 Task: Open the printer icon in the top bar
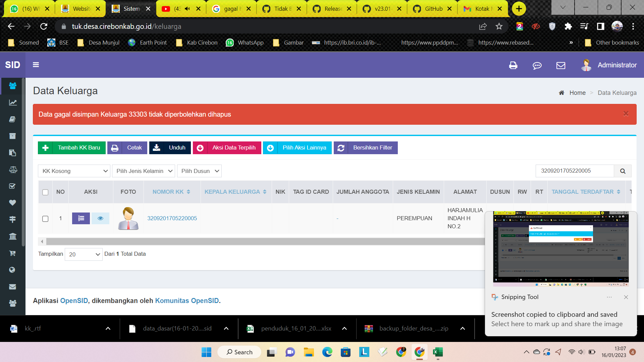point(513,65)
